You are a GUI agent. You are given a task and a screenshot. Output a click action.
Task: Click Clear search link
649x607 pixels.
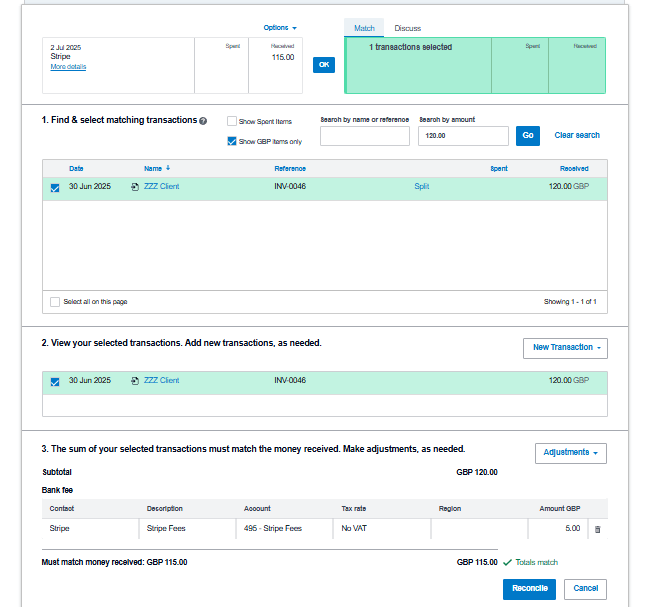577,135
